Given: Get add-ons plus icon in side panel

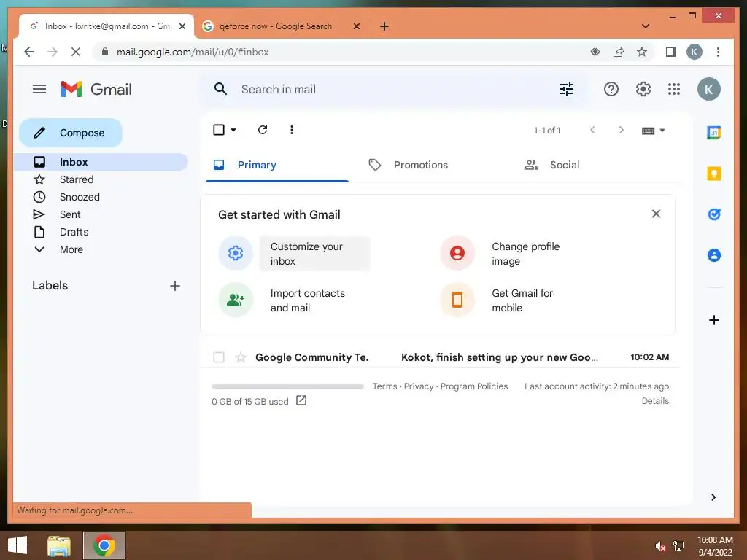Looking at the screenshot, I should click(713, 320).
